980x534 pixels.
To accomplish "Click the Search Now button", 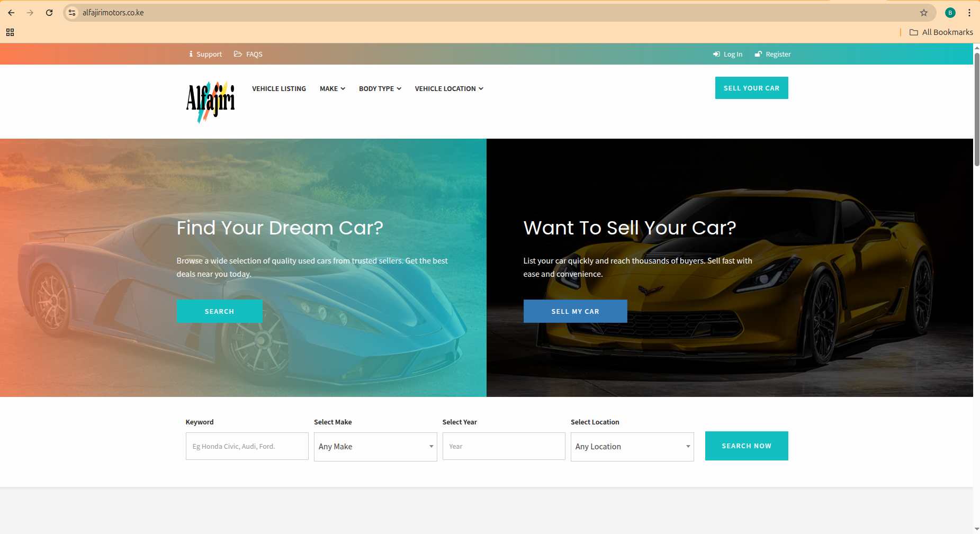I will [747, 446].
